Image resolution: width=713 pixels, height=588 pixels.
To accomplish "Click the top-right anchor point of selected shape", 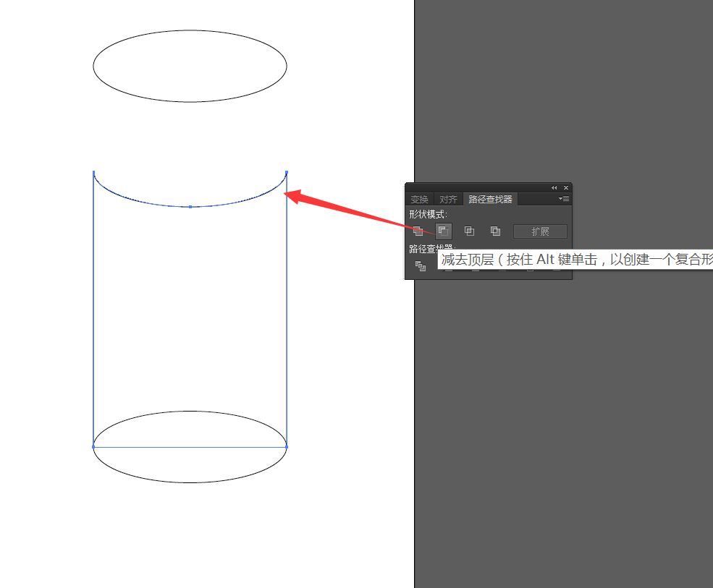I will 287,172.
